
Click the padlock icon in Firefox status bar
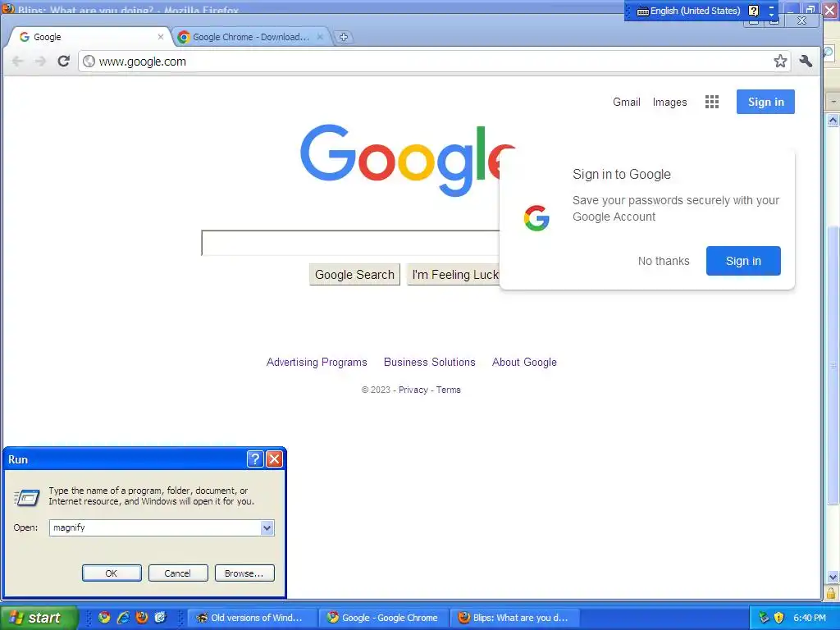830,592
